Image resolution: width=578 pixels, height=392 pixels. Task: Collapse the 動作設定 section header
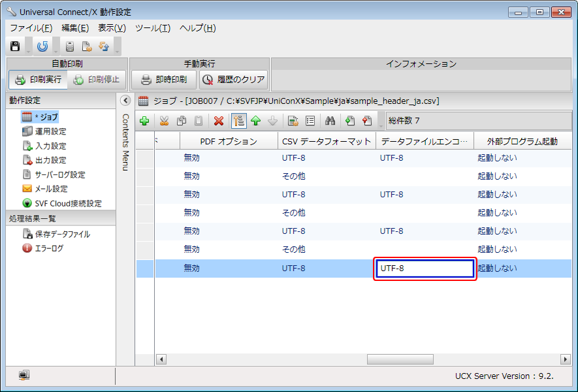[x=61, y=101]
